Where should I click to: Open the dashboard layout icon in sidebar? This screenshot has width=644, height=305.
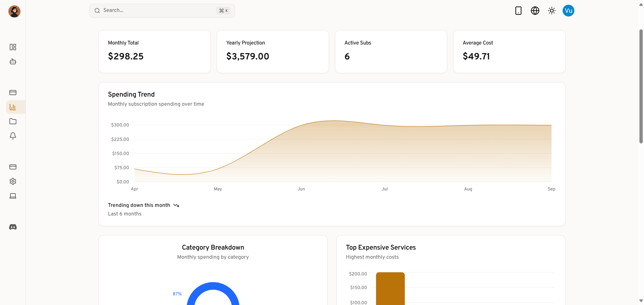pos(13,47)
